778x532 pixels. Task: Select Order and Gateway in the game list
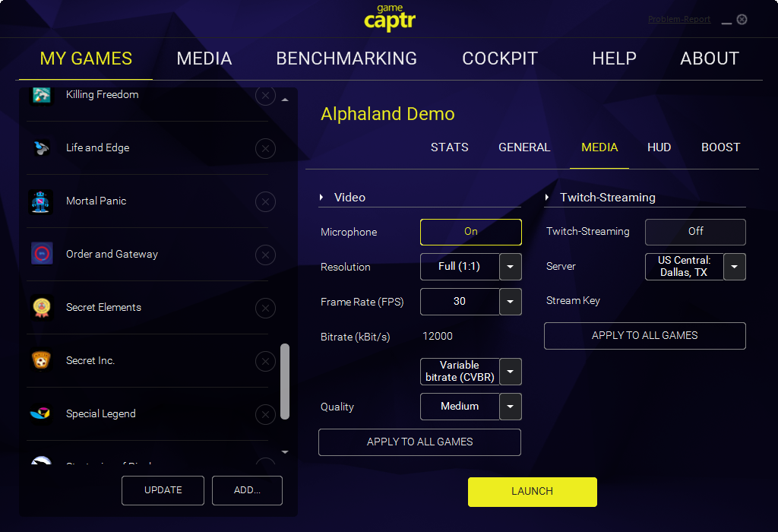click(x=147, y=254)
